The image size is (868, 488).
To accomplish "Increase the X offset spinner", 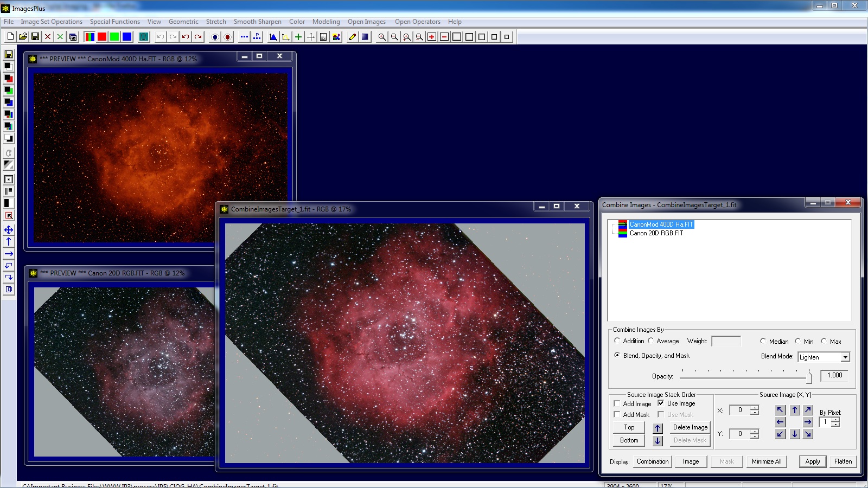I will [755, 408].
